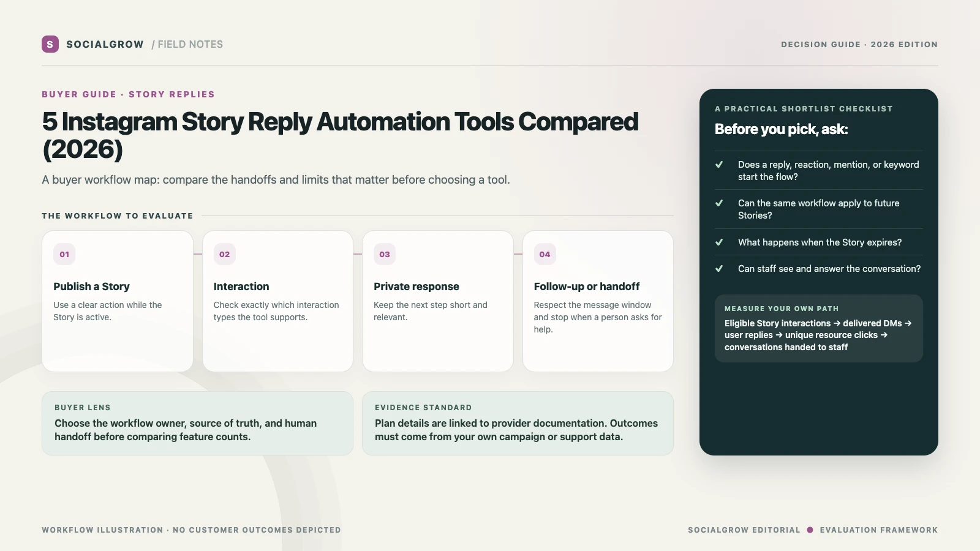Click the EVALUATION FRAMEWORK footer text
This screenshot has width=980, height=551.
[x=879, y=530]
